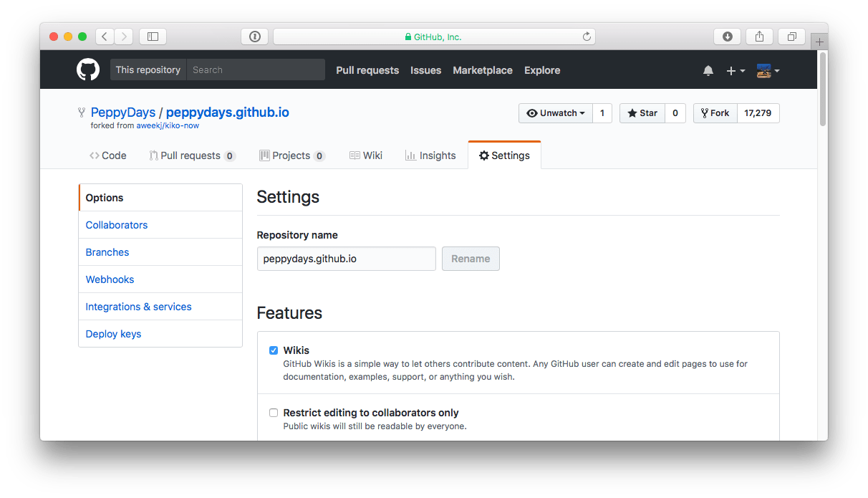Select the Settings gear tab icon
This screenshot has height=498, width=868.
point(485,155)
